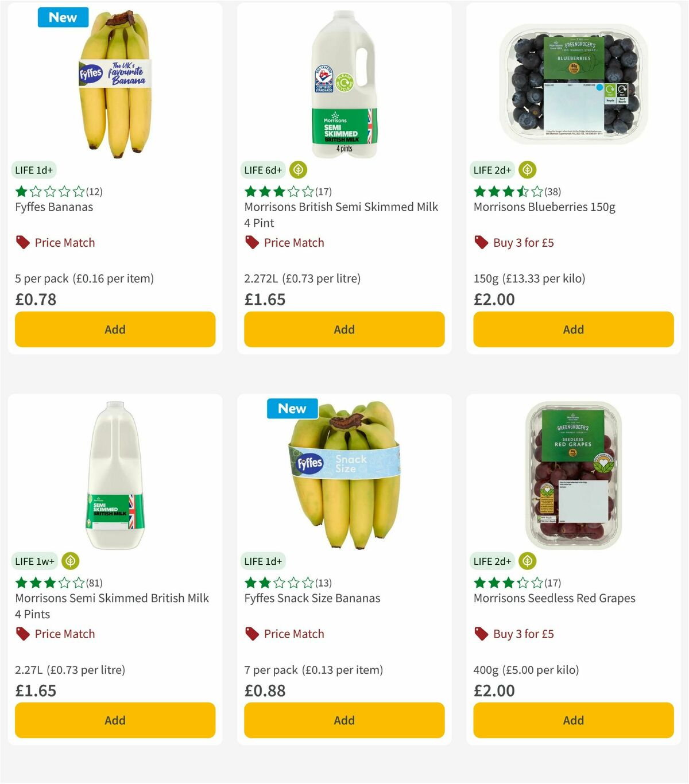Click the tag icon beside Buy 3 for £5 on Red Grapes
689x784 pixels.
(x=480, y=634)
